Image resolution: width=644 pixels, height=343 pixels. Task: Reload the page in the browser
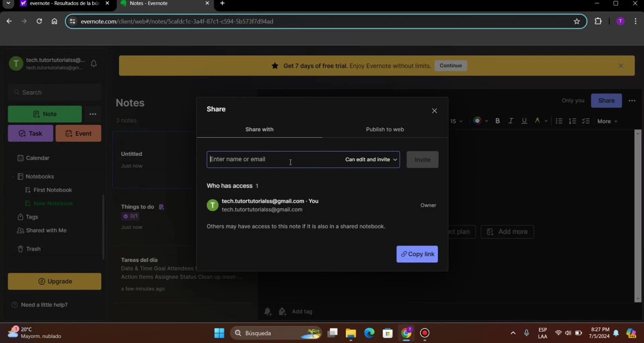point(39,21)
